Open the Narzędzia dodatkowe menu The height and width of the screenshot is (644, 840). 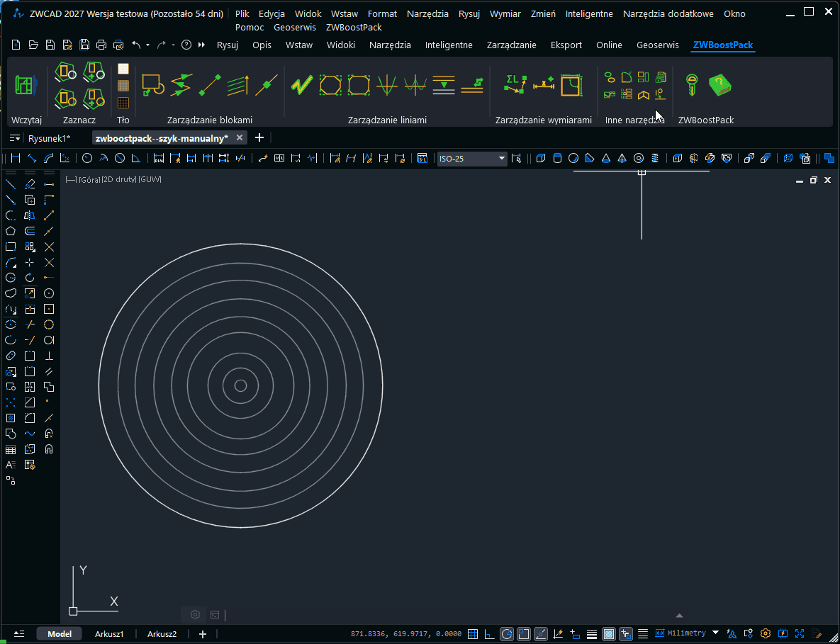coord(668,13)
